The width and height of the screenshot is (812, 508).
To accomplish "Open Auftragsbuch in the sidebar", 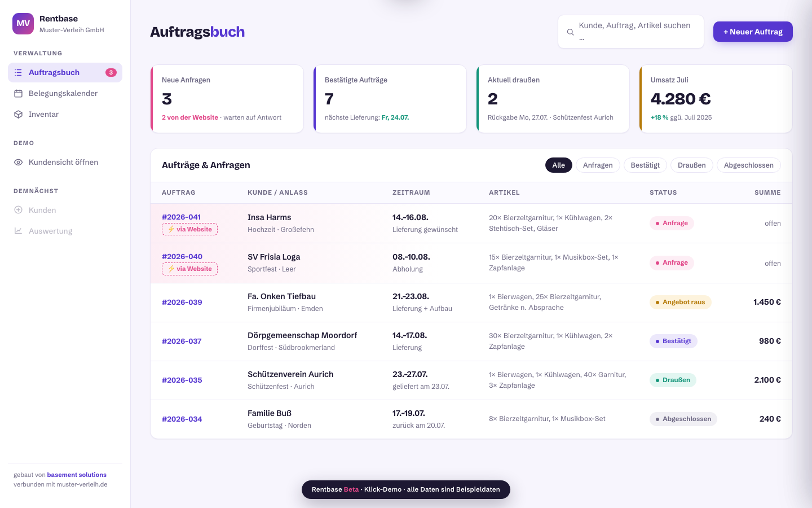I will pyautogui.click(x=65, y=72).
